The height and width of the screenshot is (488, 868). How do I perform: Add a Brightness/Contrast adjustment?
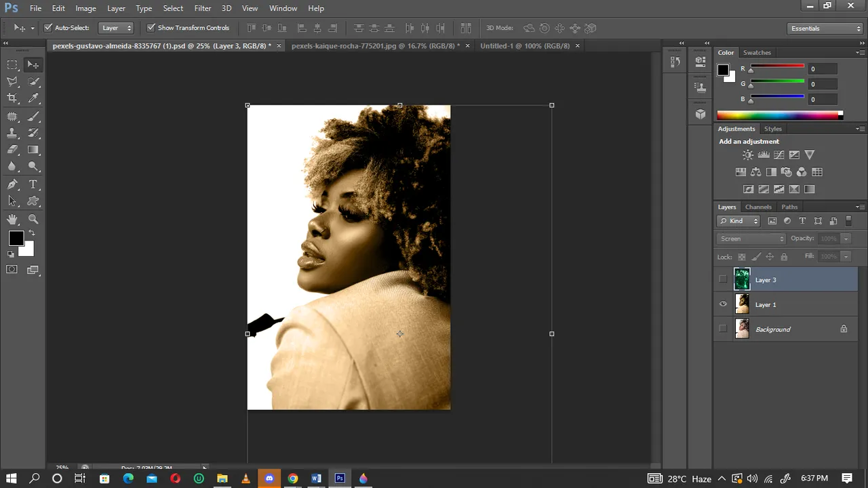point(748,155)
